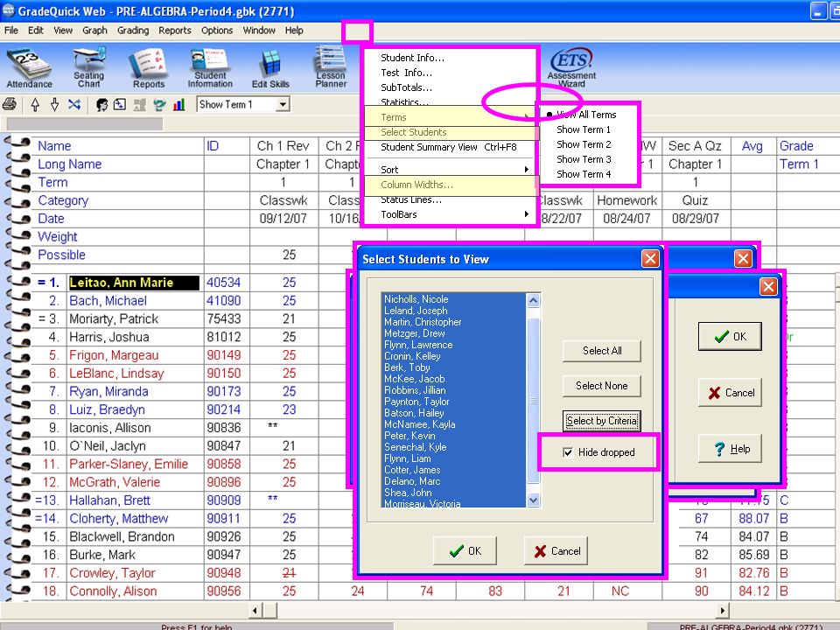Screen dimensions: 840x630
Task: Choose Student Summary View from the menu
Action: pos(450,147)
